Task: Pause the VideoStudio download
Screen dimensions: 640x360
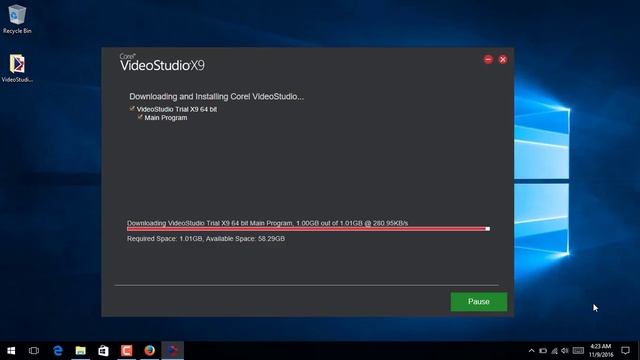Action: (479, 302)
